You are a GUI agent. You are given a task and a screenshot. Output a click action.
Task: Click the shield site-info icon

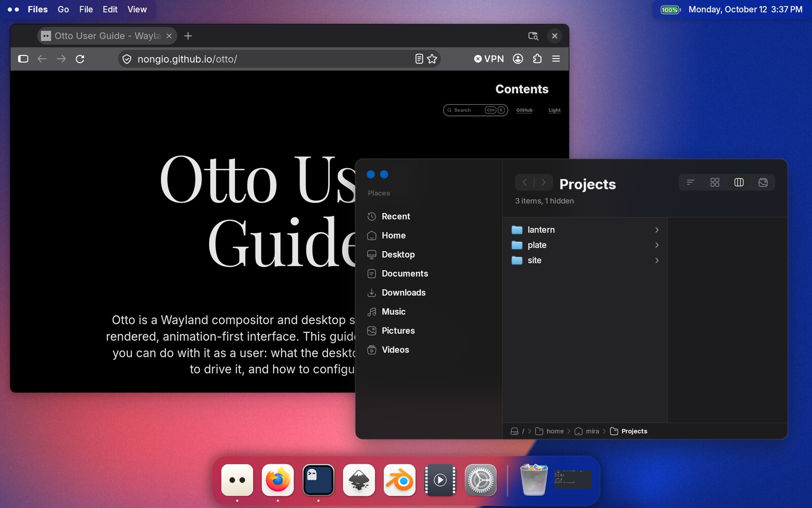pyautogui.click(x=127, y=59)
